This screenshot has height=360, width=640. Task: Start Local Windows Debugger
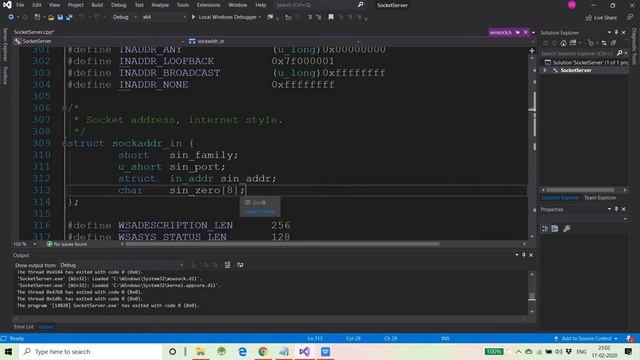226,17
